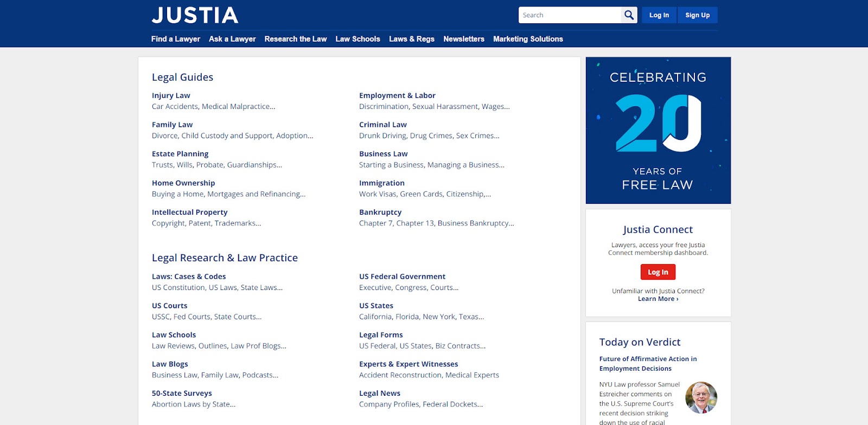The height and width of the screenshot is (425, 868).
Task: Open the Criminal Law guide
Action: pos(382,125)
